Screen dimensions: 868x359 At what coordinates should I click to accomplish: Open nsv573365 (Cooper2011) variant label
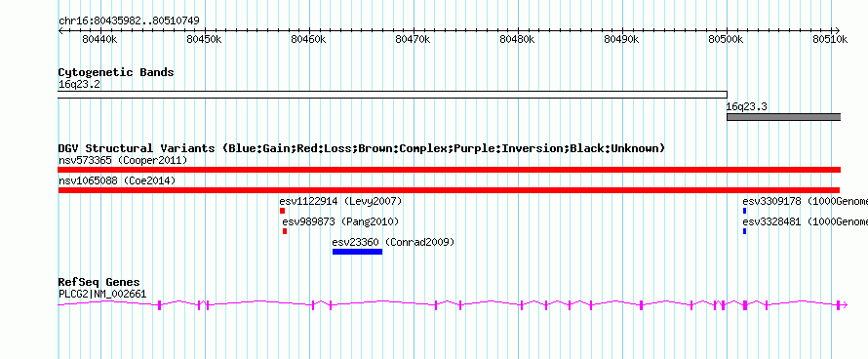click(x=123, y=161)
